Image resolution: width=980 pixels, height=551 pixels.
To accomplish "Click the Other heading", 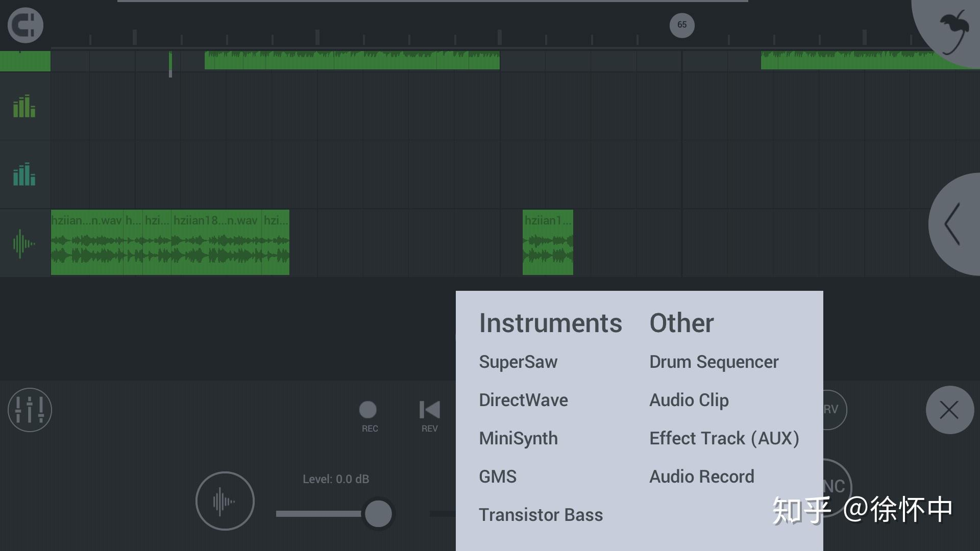I will pos(681,323).
